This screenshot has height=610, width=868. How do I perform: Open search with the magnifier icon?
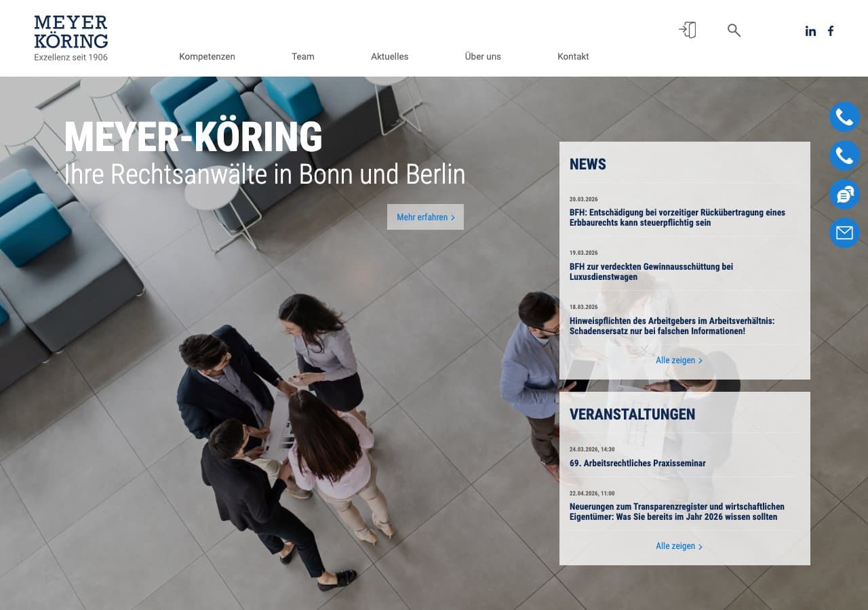(734, 30)
